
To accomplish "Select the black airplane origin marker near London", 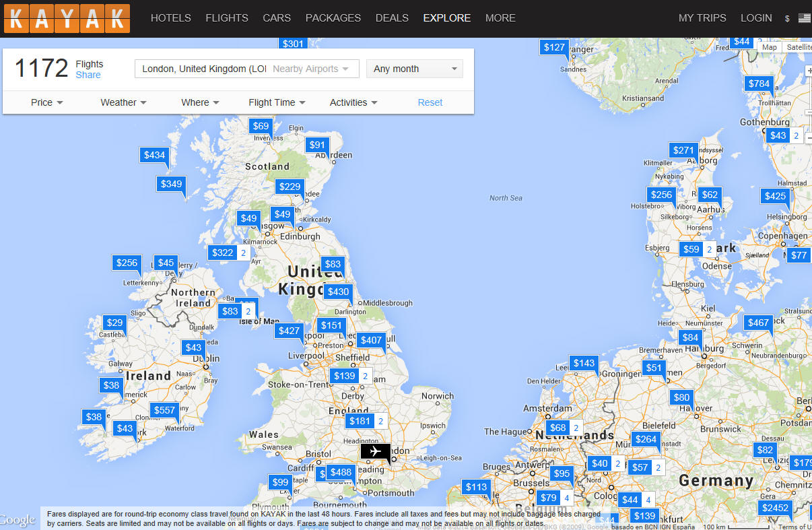I will pyautogui.click(x=375, y=451).
